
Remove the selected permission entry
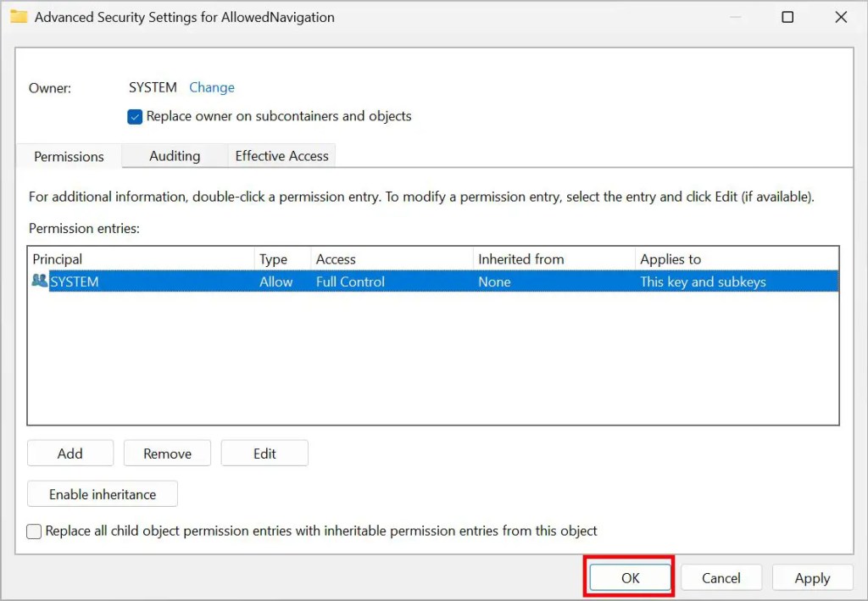click(167, 454)
